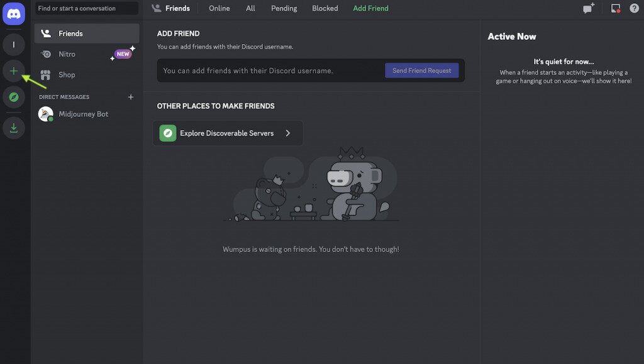The height and width of the screenshot is (364, 644).
Task: Start a new group DM with the message icon
Action: [x=587, y=8]
